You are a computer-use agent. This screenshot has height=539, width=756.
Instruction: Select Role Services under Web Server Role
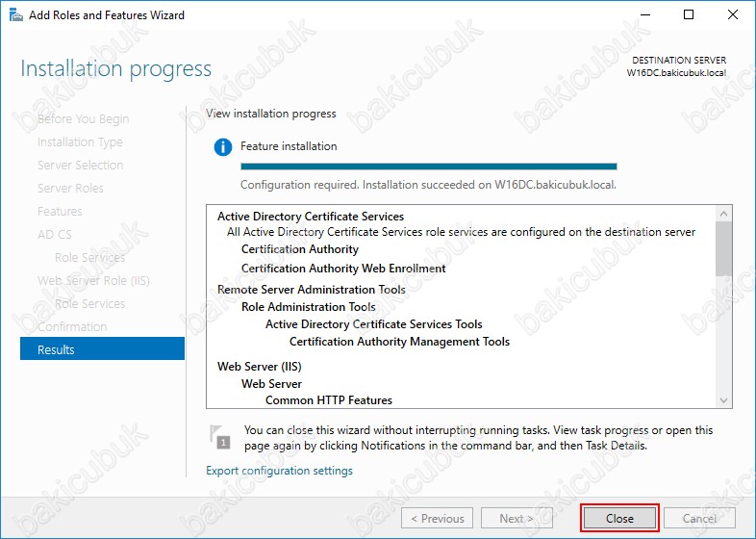pyautogui.click(x=89, y=303)
